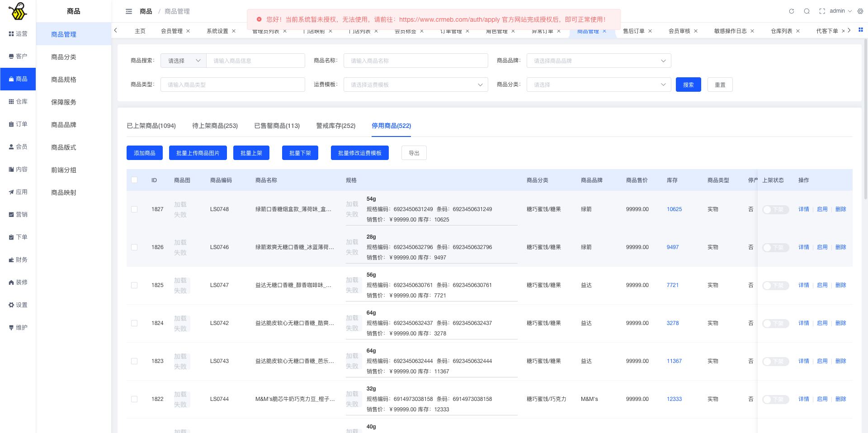Open 商品分类 in the submenu
The height and width of the screenshot is (433, 868).
[x=74, y=57]
